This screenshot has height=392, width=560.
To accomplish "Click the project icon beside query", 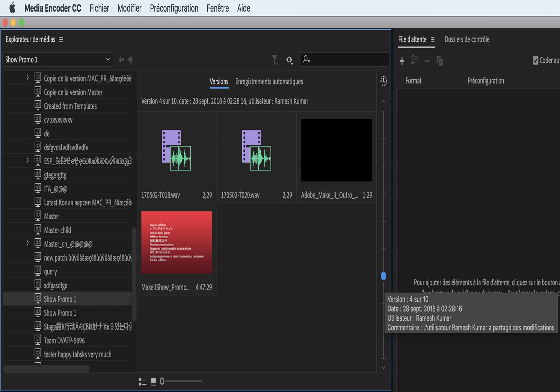I will [x=38, y=271].
